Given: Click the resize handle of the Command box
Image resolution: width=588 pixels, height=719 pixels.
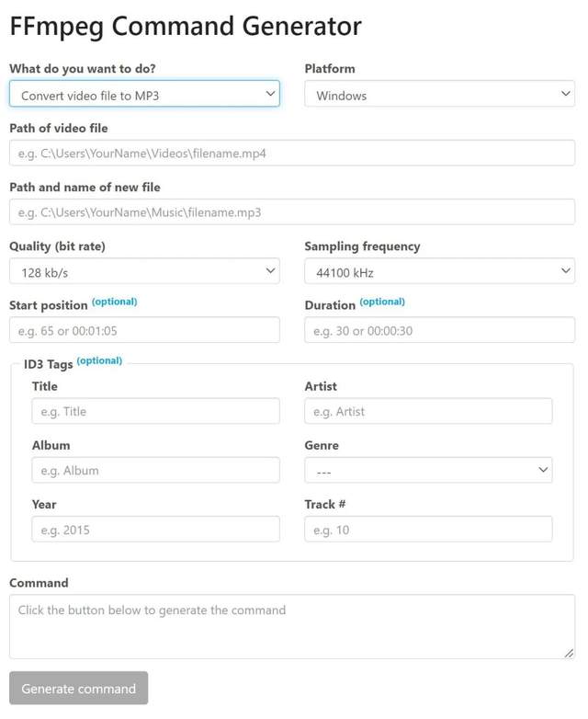Looking at the screenshot, I should tap(570, 653).
